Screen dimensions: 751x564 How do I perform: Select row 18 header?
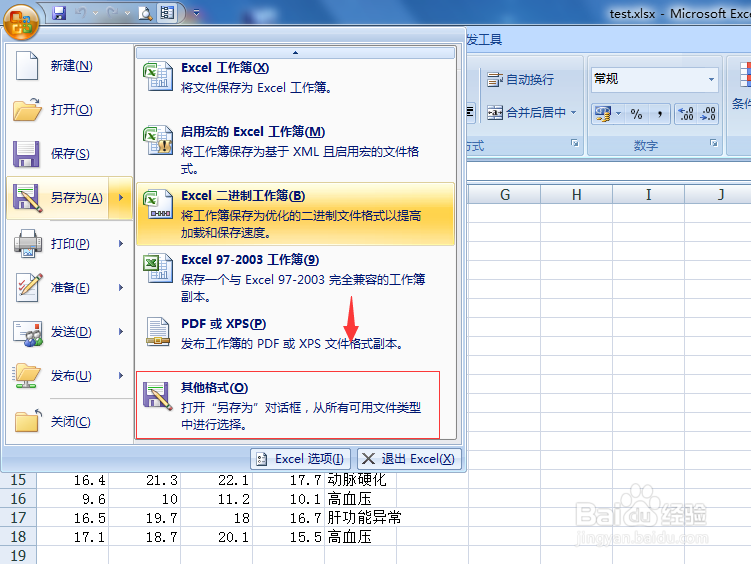tap(18, 537)
